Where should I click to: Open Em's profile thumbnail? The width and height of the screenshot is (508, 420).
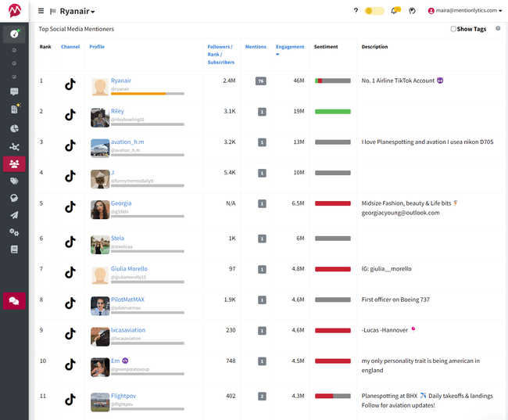tap(100, 367)
